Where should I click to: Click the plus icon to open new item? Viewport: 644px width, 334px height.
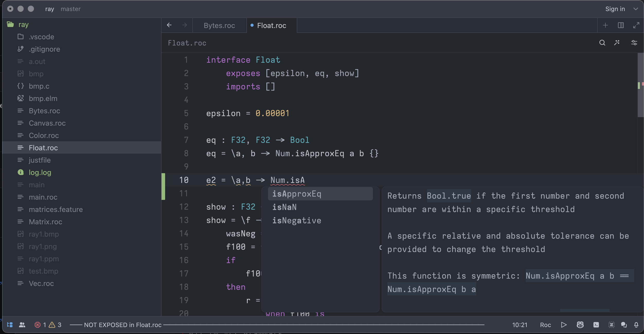(x=605, y=25)
